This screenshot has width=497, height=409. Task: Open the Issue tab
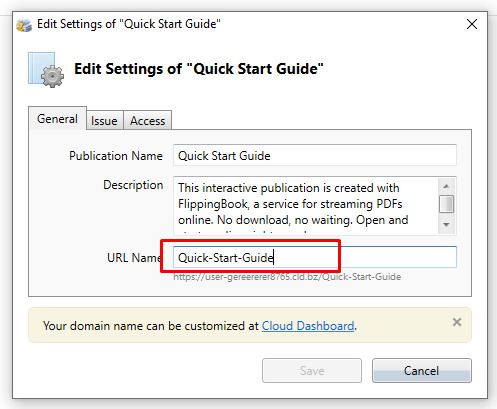[x=104, y=121]
